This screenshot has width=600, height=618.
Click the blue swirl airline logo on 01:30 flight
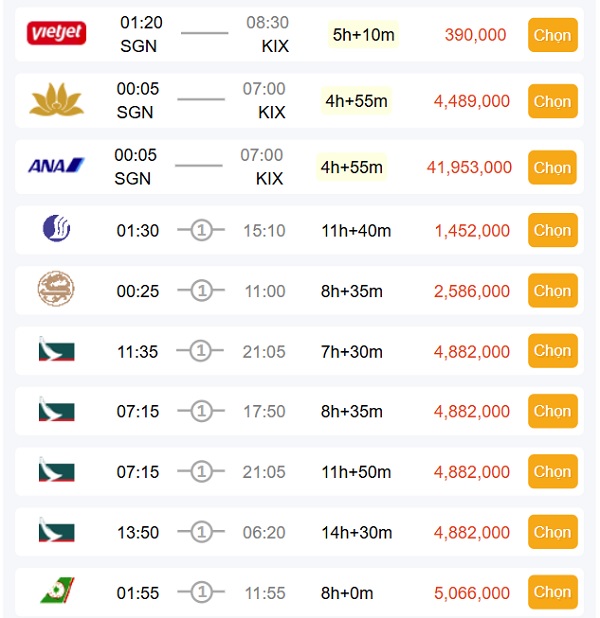[x=57, y=229]
